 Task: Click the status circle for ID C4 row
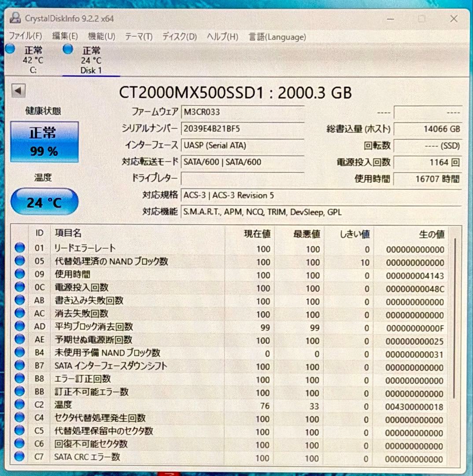pos(20,417)
